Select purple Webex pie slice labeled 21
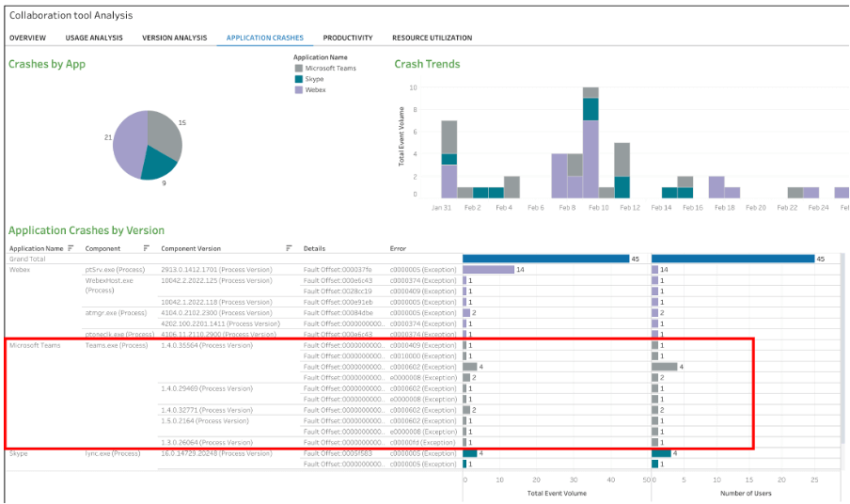The width and height of the screenshot is (850, 504). point(129,144)
